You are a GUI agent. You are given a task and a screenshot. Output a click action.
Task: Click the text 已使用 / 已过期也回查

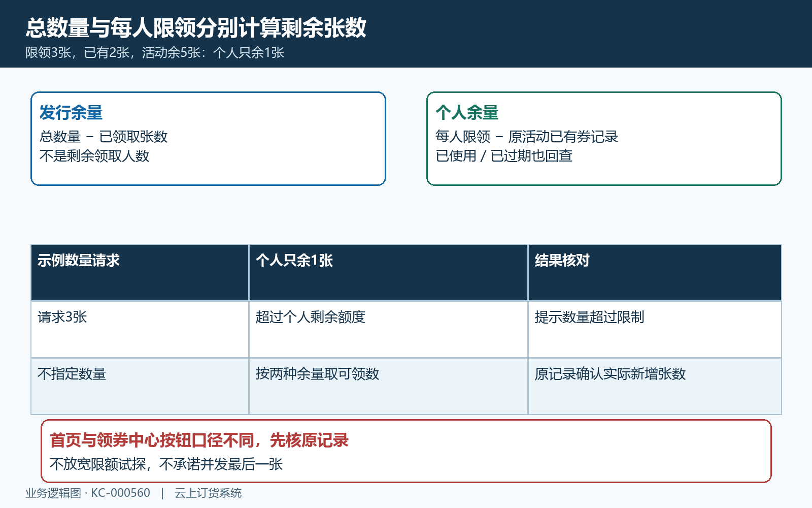coord(504,156)
